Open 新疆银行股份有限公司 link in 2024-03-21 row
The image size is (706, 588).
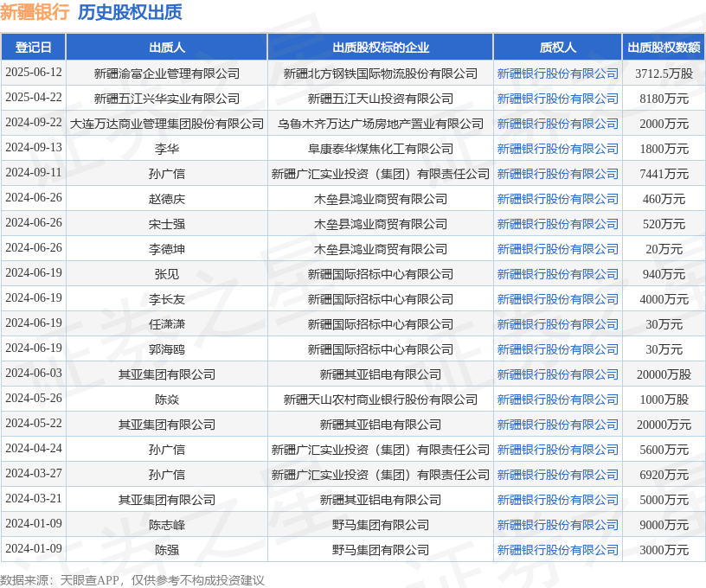(x=558, y=500)
